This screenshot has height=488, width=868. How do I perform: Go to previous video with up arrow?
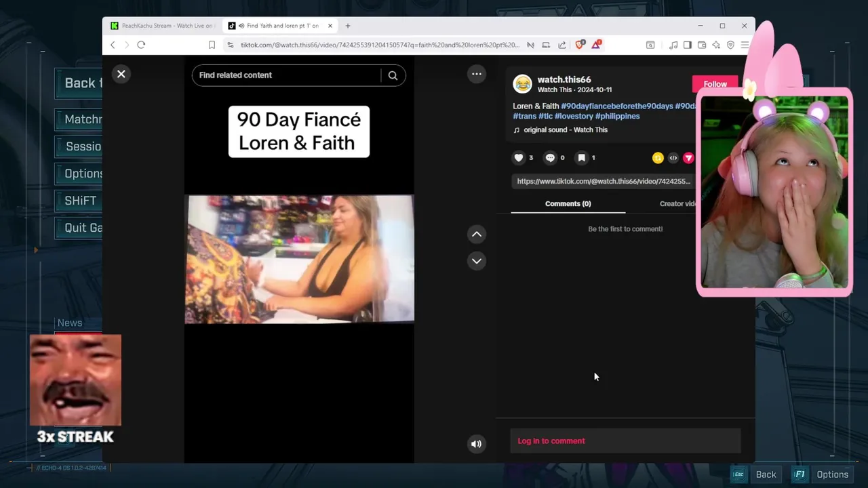pos(477,235)
